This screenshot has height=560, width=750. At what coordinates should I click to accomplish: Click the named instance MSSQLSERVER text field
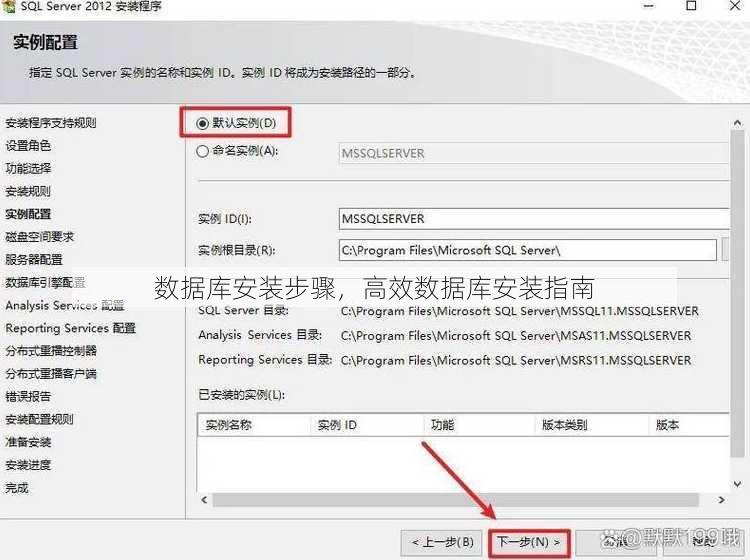click(534, 154)
